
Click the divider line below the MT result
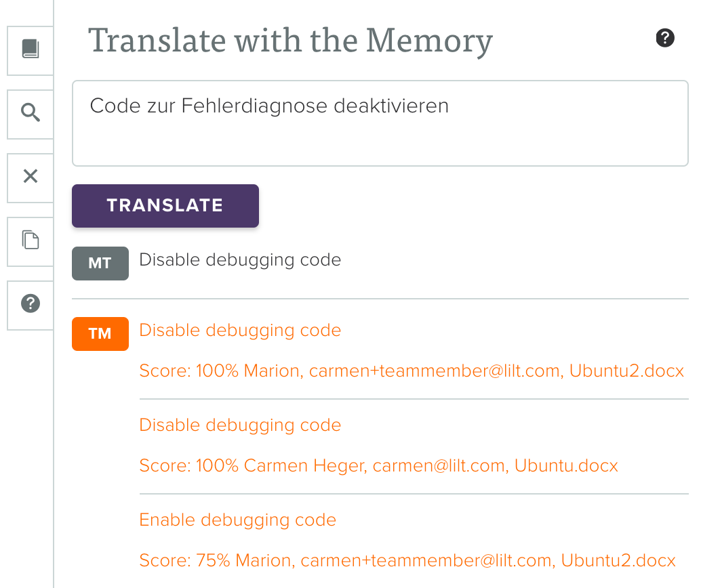pos(380,298)
